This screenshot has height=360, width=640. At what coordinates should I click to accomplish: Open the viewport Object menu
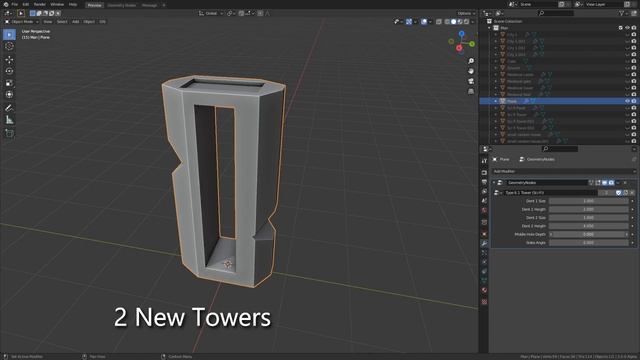89,22
